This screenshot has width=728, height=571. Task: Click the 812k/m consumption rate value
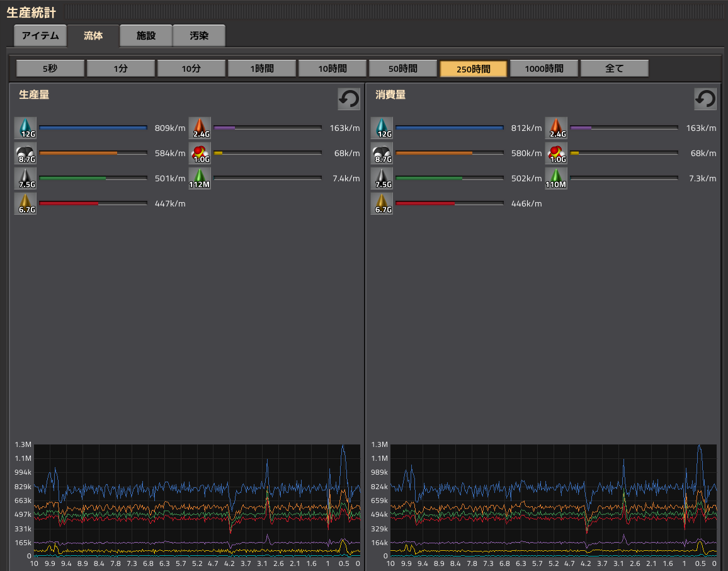[526, 128]
